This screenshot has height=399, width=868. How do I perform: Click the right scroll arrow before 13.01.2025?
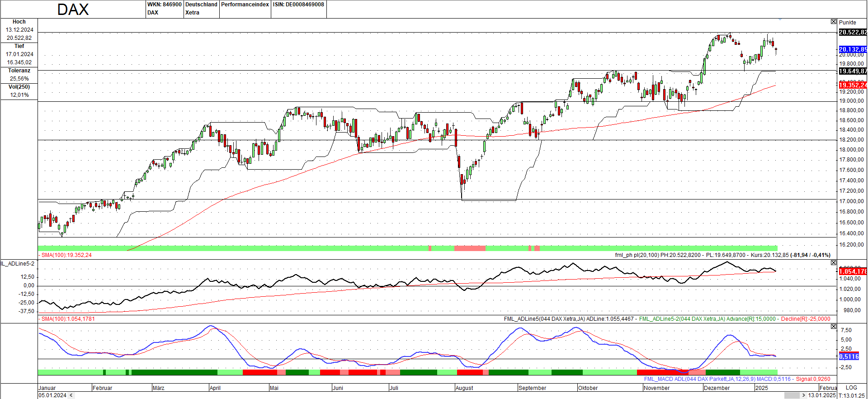pyautogui.click(x=803, y=395)
